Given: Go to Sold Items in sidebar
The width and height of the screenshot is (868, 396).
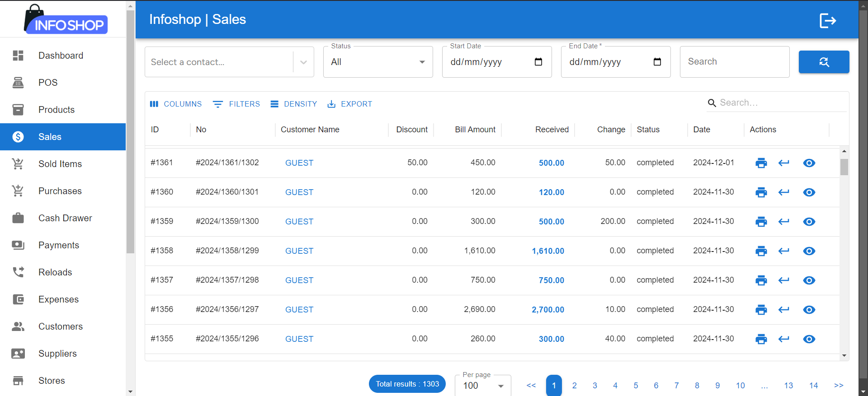Looking at the screenshot, I should pos(60,164).
